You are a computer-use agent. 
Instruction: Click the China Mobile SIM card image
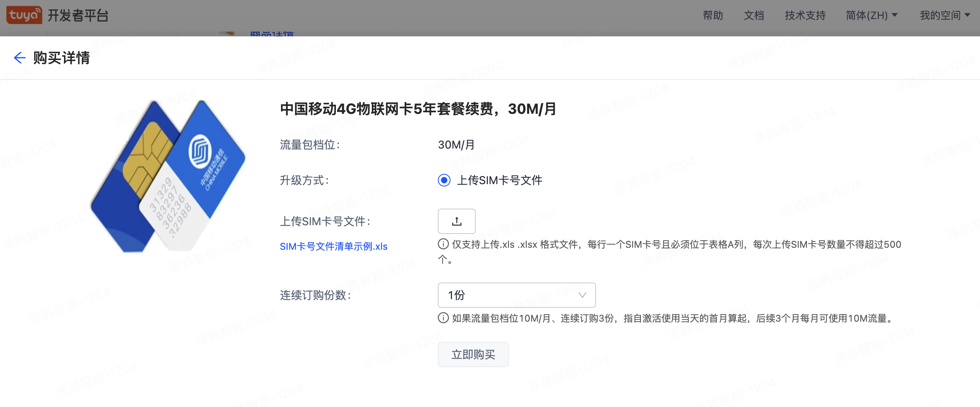click(168, 176)
